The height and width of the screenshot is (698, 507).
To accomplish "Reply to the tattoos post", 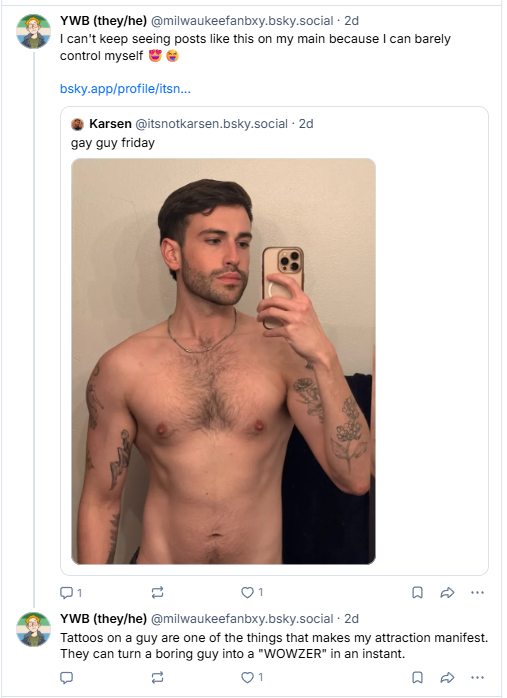I will pyautogui.click(x=66, y=678).
